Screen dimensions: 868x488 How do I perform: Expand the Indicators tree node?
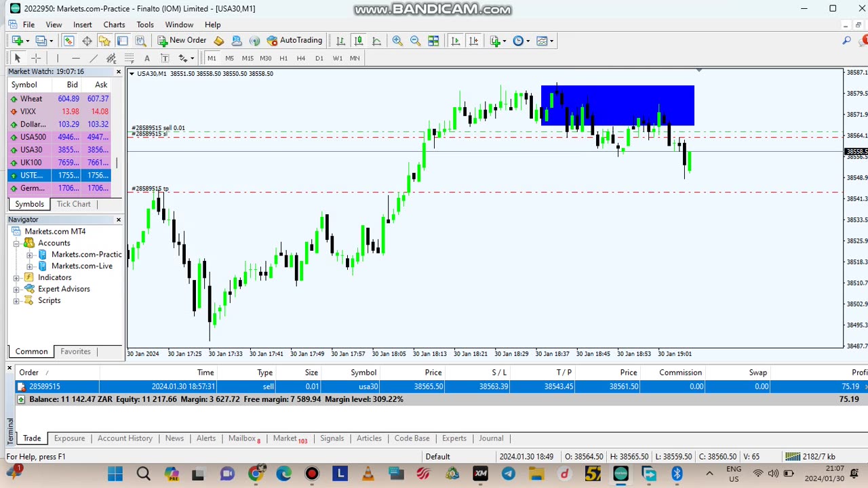[x=16, y=278]
